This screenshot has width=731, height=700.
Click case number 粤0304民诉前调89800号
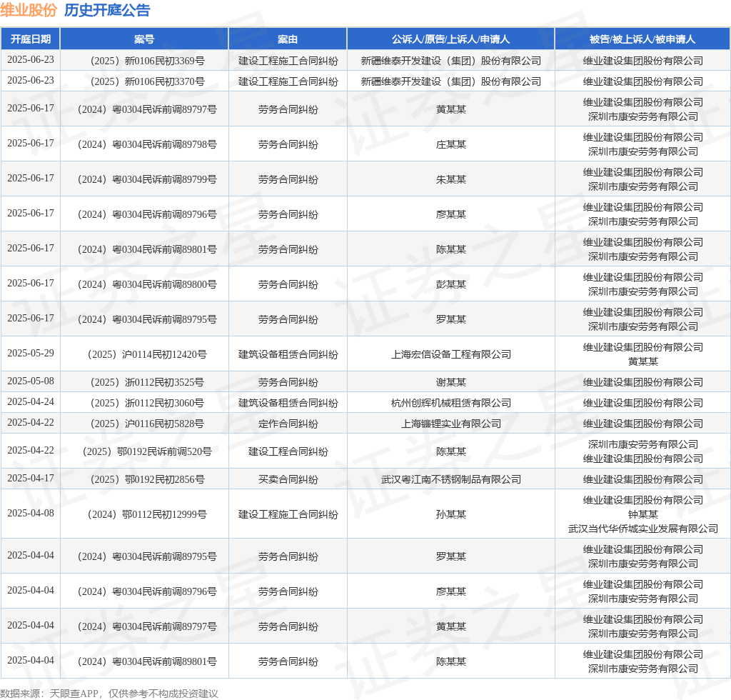click(147, 284)
